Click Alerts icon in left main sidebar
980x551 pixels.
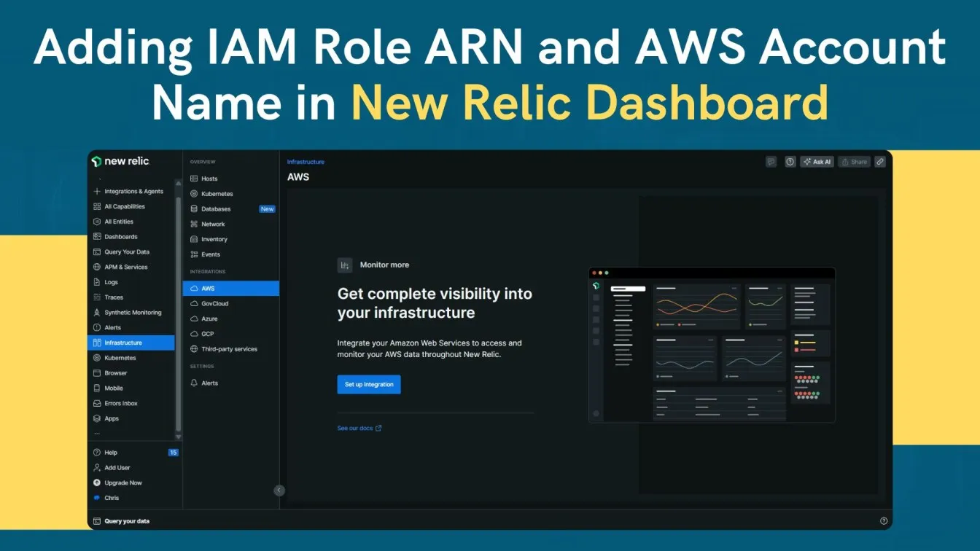pyautogui.click(x=97, y=328)
